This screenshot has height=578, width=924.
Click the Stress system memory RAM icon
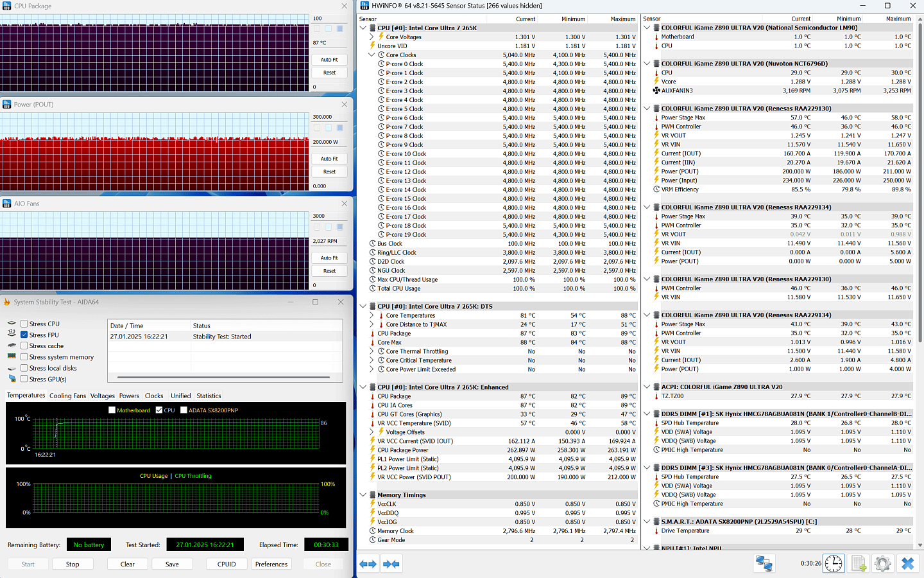click(12, 356)
